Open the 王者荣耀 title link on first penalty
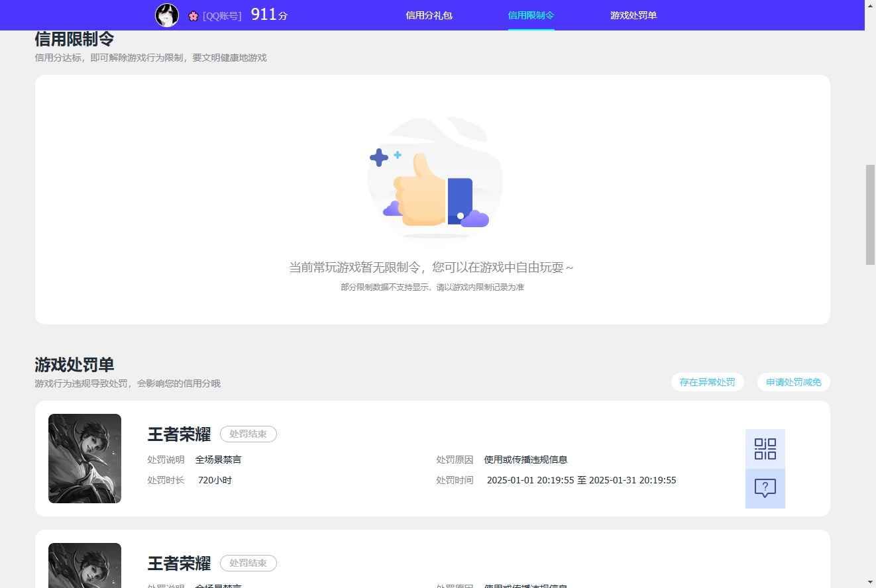Screen dimensions: 876x588 [x=178, y=434]
